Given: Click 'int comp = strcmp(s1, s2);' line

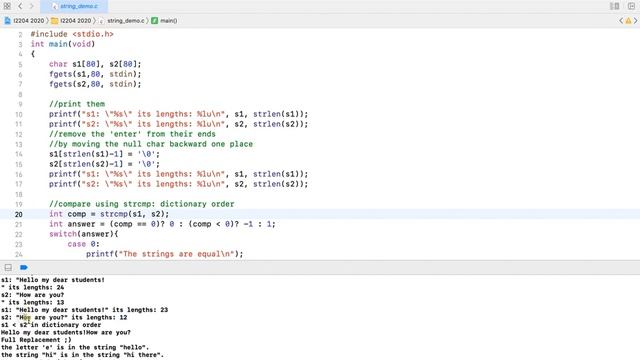Looking at the screenshot, I should [x=109, y=214].
